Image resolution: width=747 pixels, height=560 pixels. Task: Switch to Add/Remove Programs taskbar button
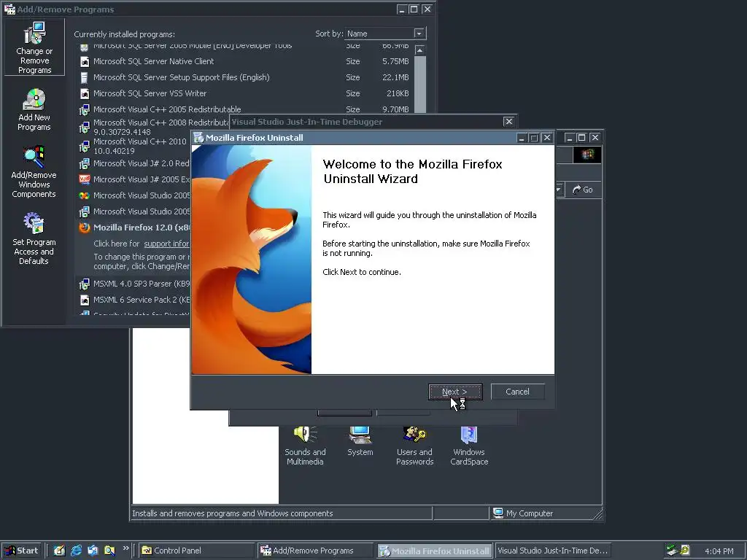[x=315, y=551]
